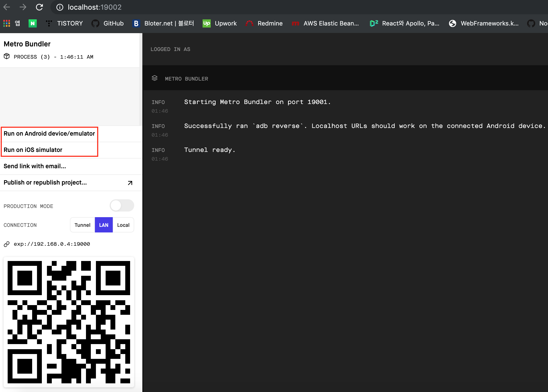Select the LAN connection option
This screenshot has height=392, width=548.
[x=104, y=225]
